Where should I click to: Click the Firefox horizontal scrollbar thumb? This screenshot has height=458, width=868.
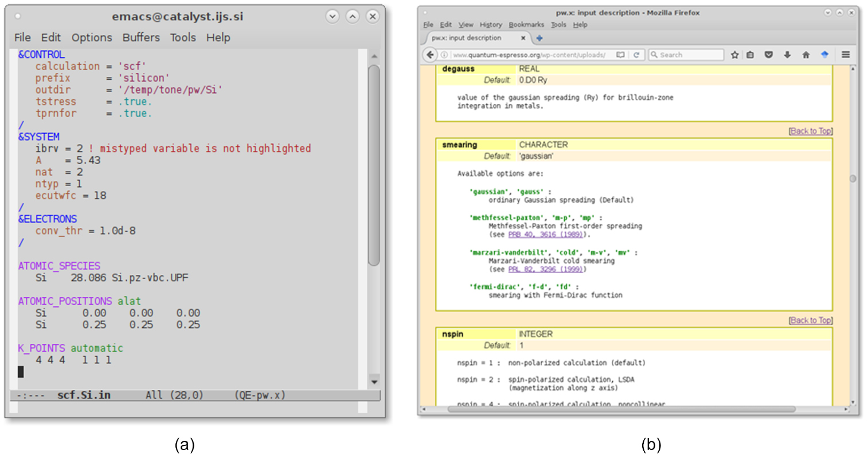coord(621,409)
